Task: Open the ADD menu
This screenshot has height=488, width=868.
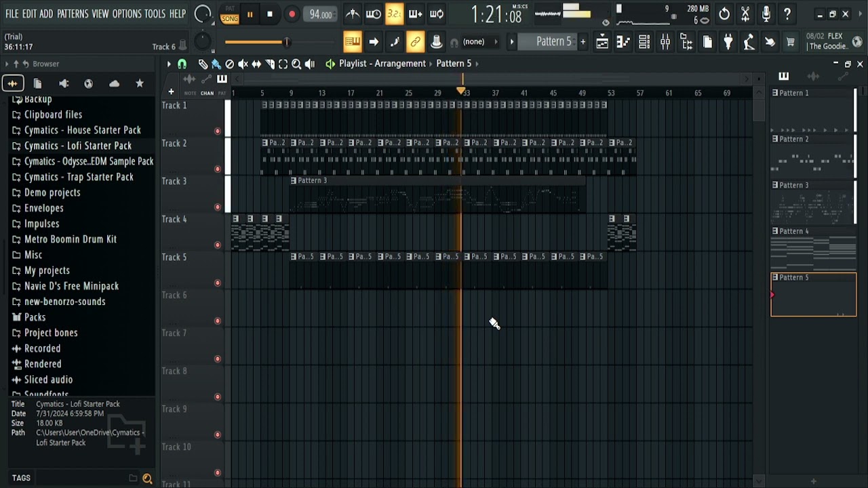Action: (46, 14)
